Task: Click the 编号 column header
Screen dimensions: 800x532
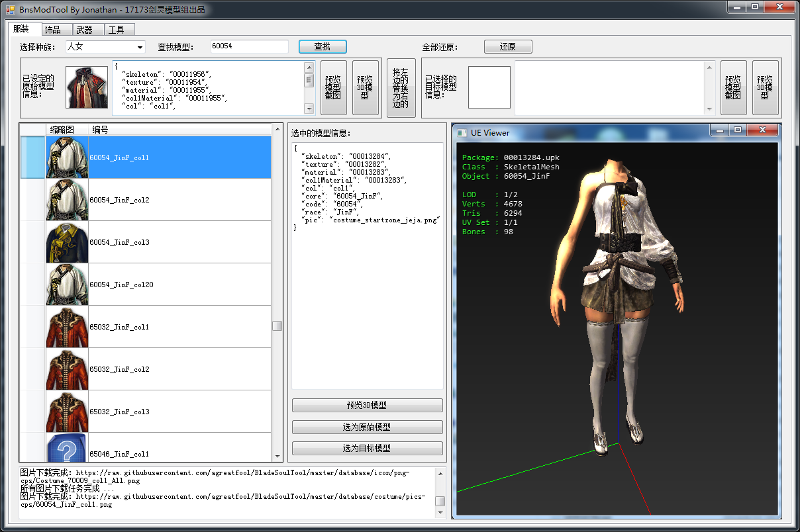Action: 180,130
